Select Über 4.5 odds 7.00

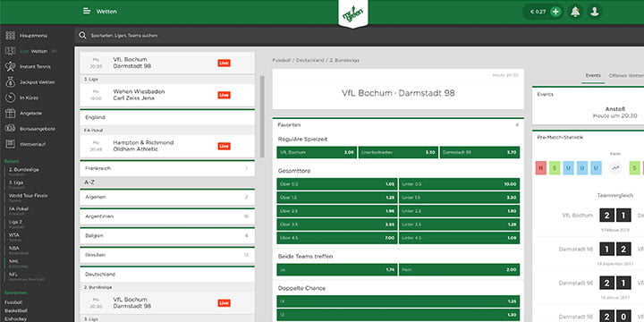337,238
